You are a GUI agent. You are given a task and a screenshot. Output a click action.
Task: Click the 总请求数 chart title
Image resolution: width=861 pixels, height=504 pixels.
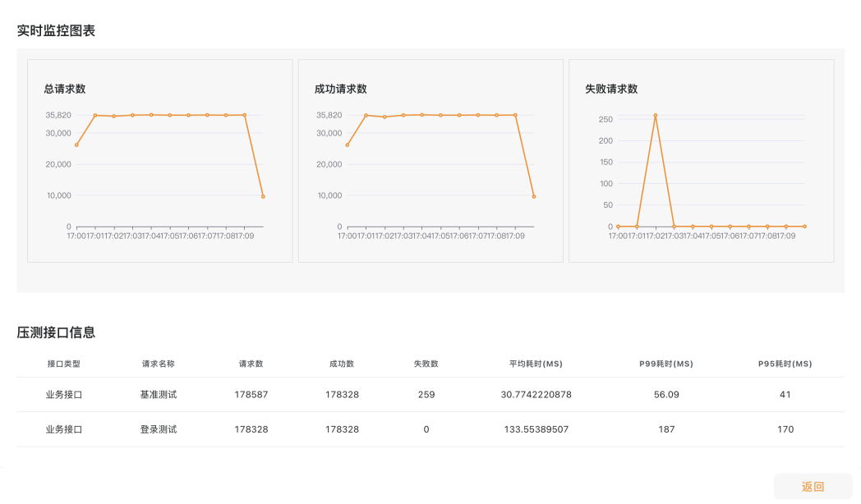pyautogui.click(x=65, y=89)
